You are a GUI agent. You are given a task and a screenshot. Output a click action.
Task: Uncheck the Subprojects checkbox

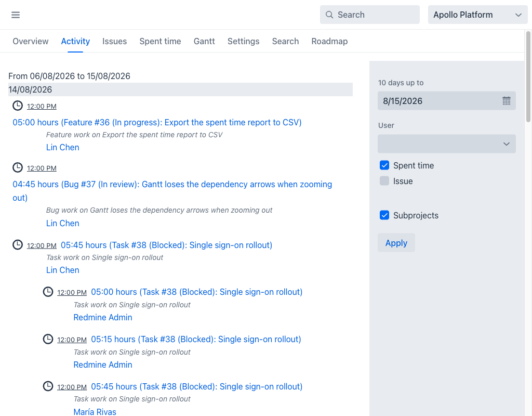pyautogui.click(x=384, y=215)
